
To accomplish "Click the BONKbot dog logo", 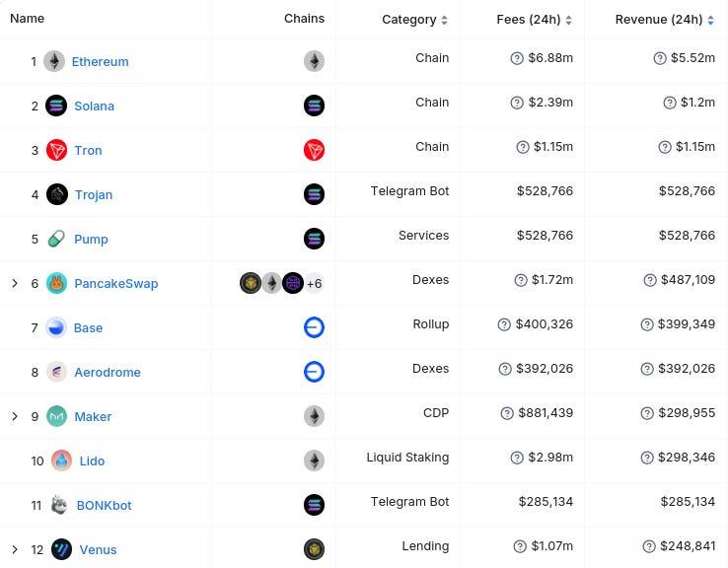I will [x=60, y=505].
